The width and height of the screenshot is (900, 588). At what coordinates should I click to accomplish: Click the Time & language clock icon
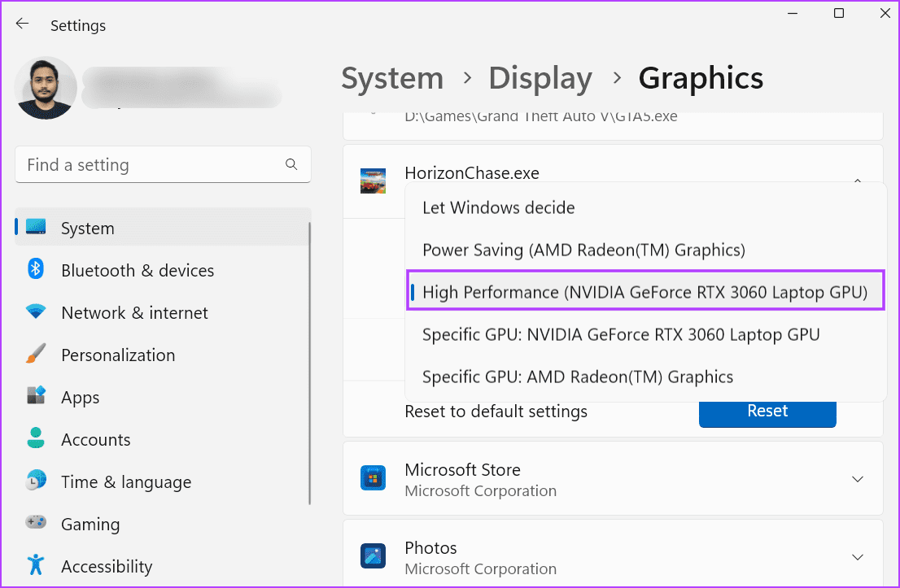coord(36,480)
